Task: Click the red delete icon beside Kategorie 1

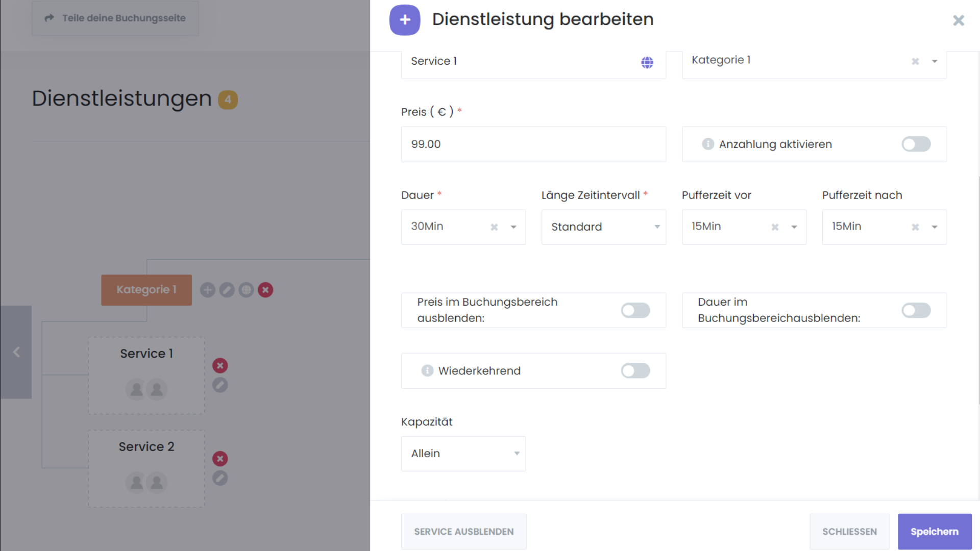Action: (265, 290)
